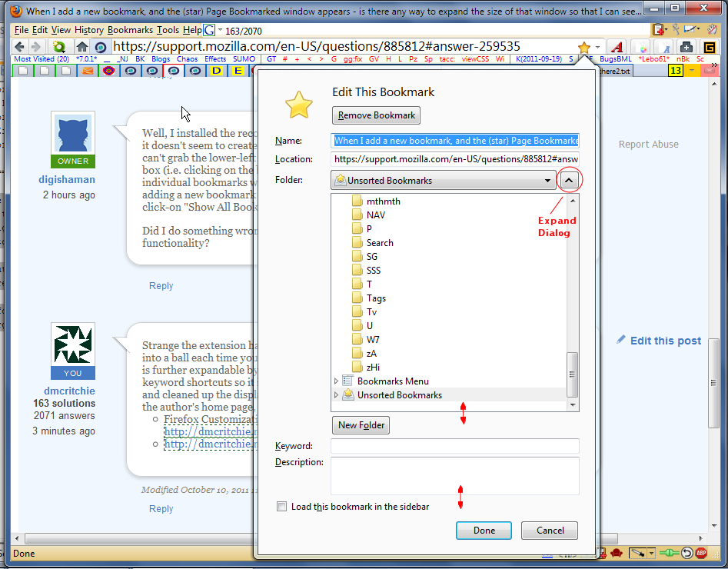Click the red bullseye tab icon
The height and width of the screenshot is (569, 728).
(108, 71)
